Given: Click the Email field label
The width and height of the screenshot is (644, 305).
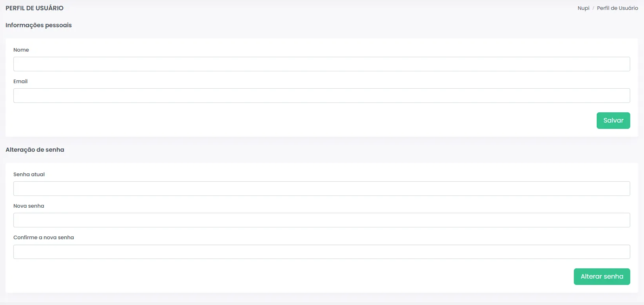Looking at the screenshot, I should (x=20, y=82).
